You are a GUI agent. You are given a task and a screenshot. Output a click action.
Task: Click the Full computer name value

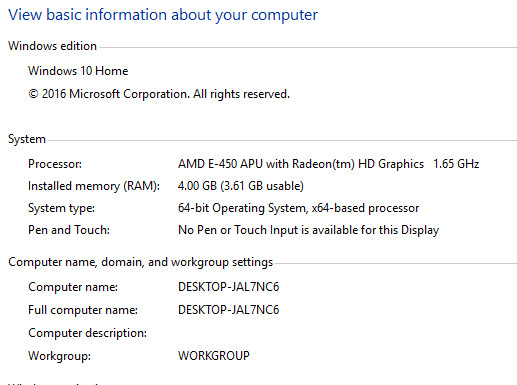229,310
